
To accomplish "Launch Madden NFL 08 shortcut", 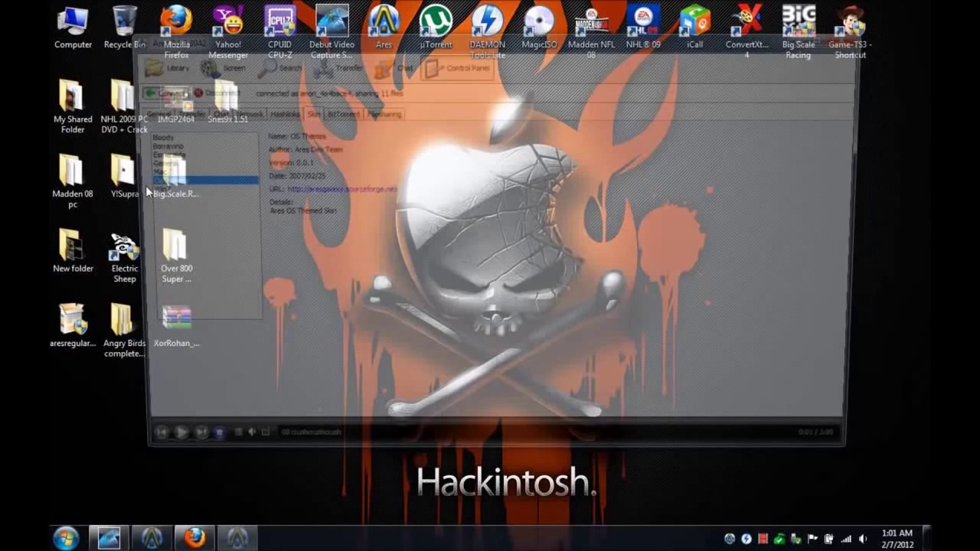I will pos(591,32).
